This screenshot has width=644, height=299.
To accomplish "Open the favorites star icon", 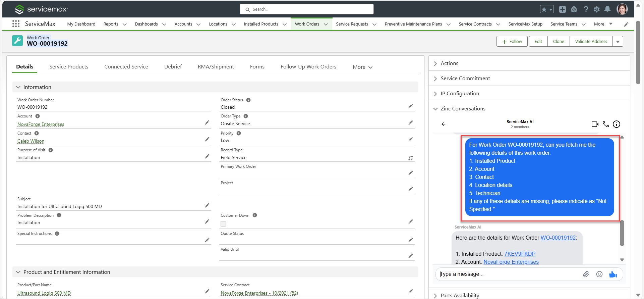I will pos(544,9).
